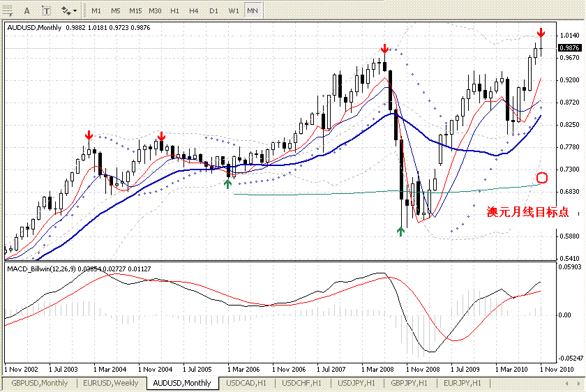586x392 pixels.
Task: Switch chart to M15 timeframe
Action: tap(135, 11)
